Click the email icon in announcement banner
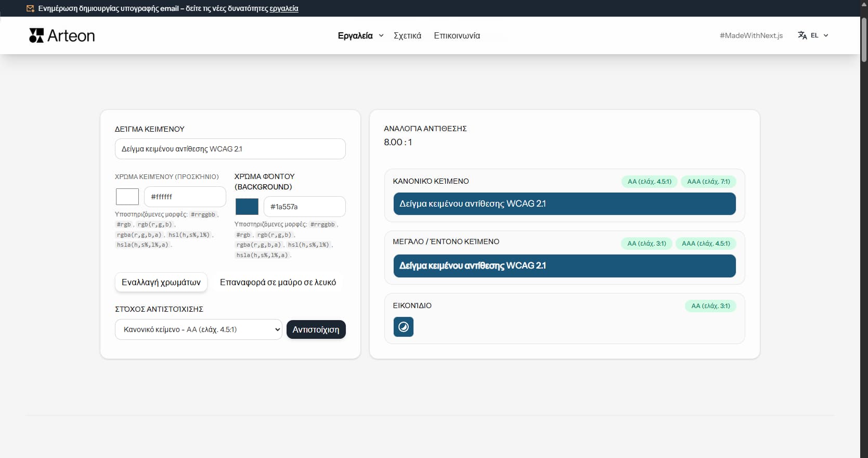868x458 pixels. tap(30, 8)
